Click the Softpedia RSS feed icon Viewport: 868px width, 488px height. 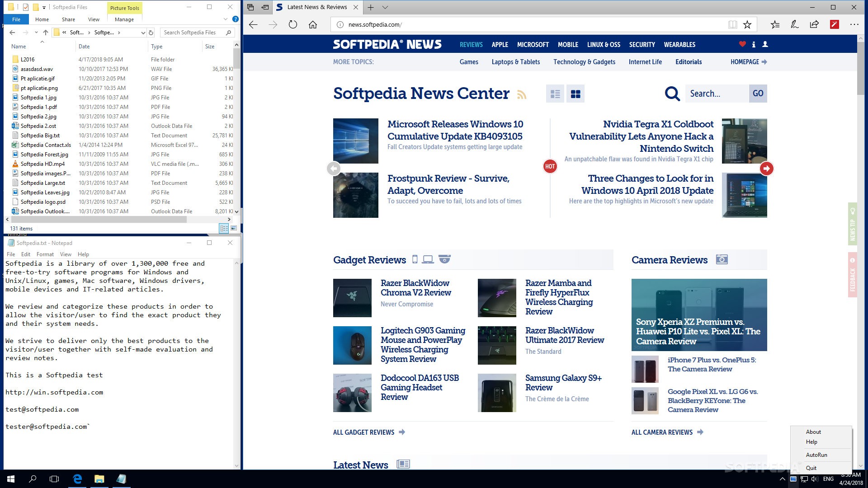click(522, 94)
